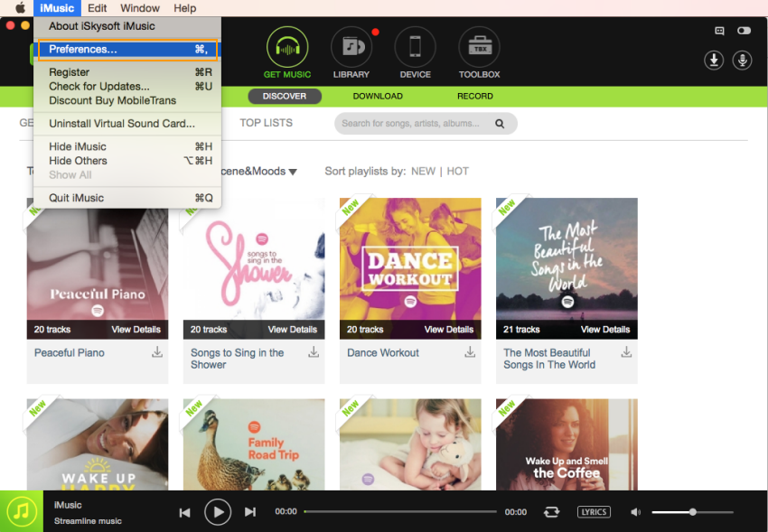This screenshot has height=532, width=768.
Task: Toggle the repeat mode icon
Action: tap(551, 512)
